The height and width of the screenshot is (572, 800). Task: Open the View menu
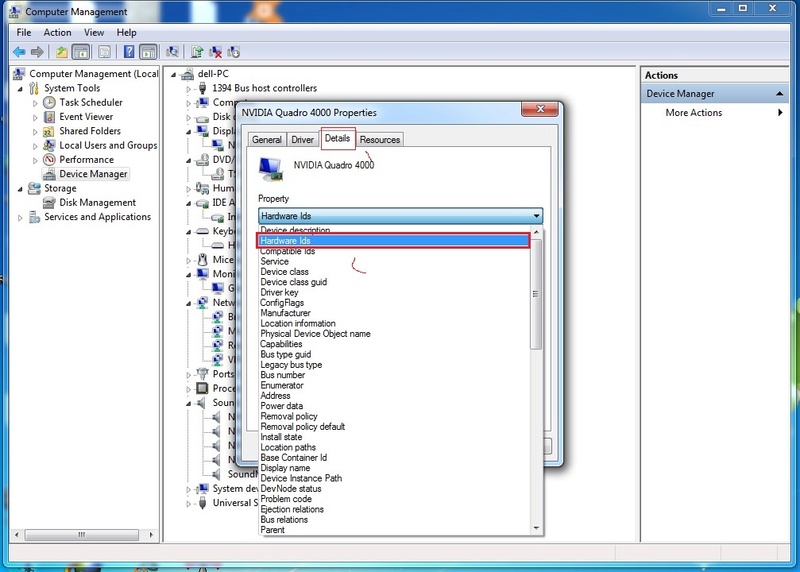94,32
